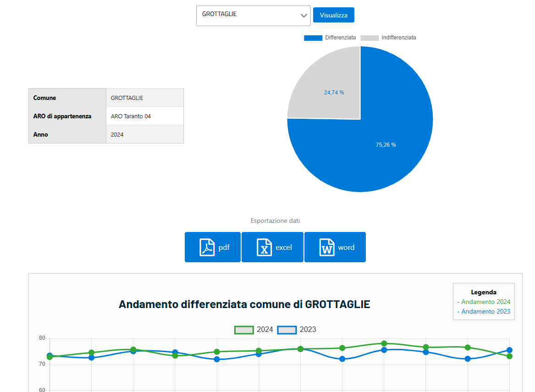This screenshot has height=392, width=535.
Task: Click the PDF file icon
Action: pyautogui.click(x=207, y=247)
